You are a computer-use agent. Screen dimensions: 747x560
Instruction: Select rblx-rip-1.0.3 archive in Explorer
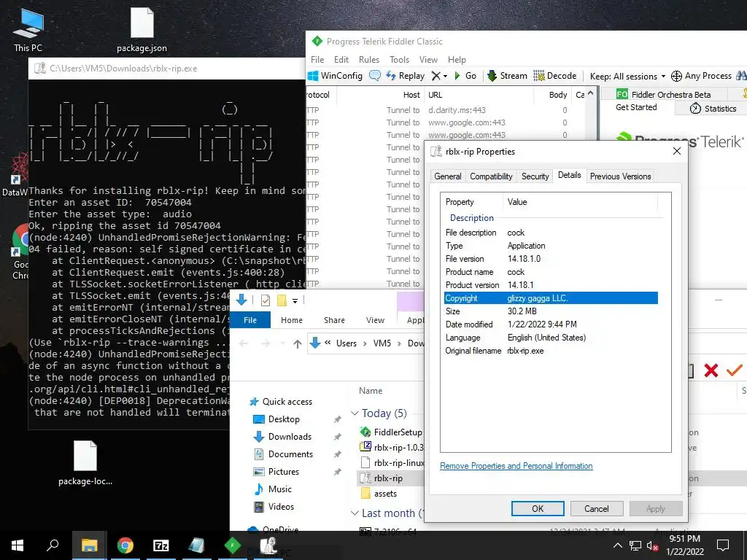click(392, 447)
